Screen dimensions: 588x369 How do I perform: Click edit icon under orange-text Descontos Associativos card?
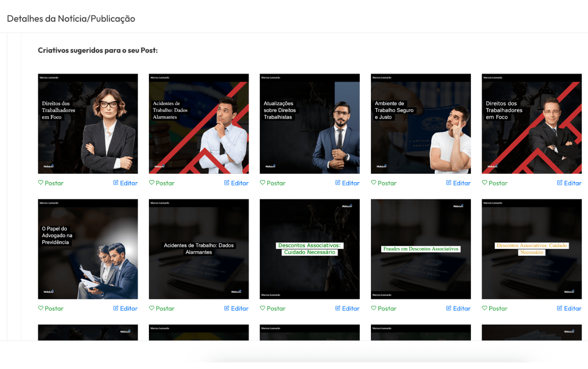(x=560, y=308)
